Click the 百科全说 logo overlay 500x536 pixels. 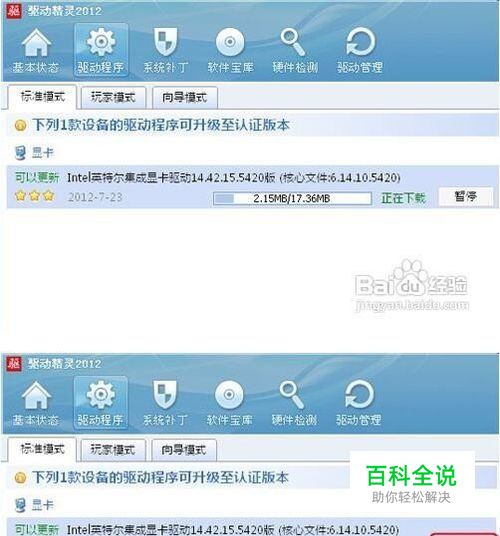(412, 483)
